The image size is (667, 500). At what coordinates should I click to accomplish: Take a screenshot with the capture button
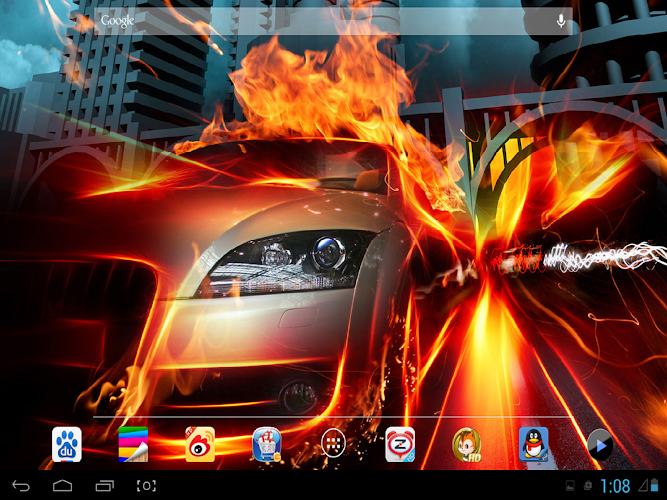pyautogui.click(x=146, y=486)
